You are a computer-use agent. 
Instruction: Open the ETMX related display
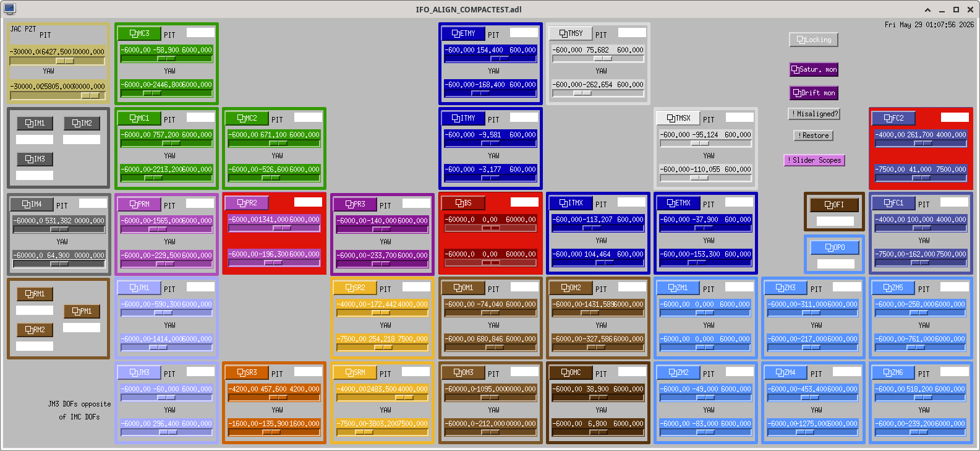click(x=678, y=203)
